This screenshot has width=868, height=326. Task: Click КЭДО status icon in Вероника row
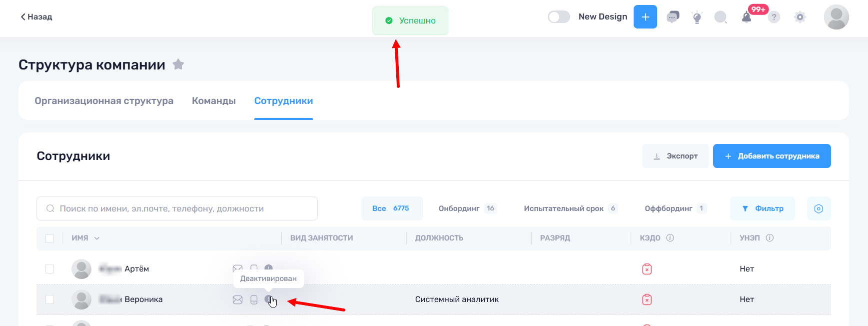click(647, 299)
